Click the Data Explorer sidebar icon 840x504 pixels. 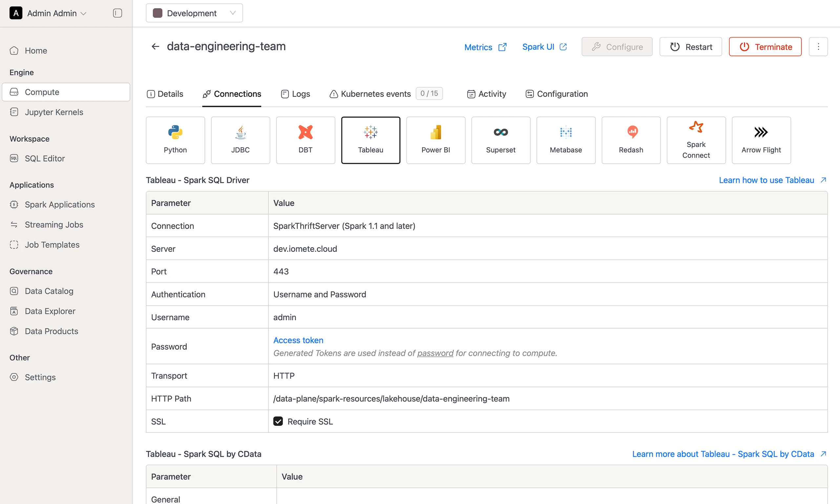pos(14,311)
